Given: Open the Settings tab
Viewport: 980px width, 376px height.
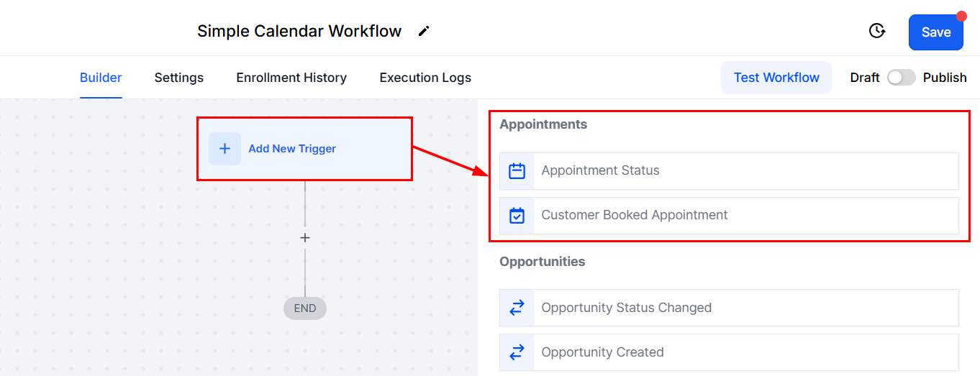Looking at the screenshot, I should [178, 78].
